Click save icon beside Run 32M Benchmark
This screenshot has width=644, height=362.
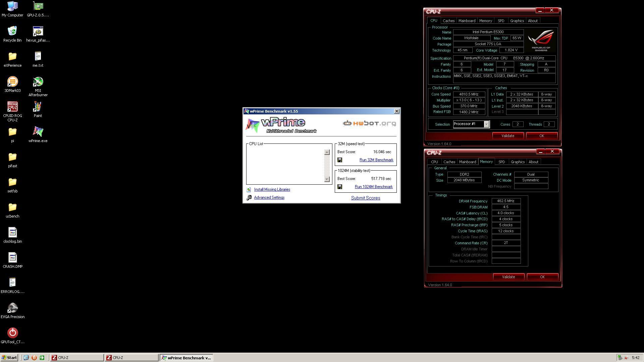[340, 160]
